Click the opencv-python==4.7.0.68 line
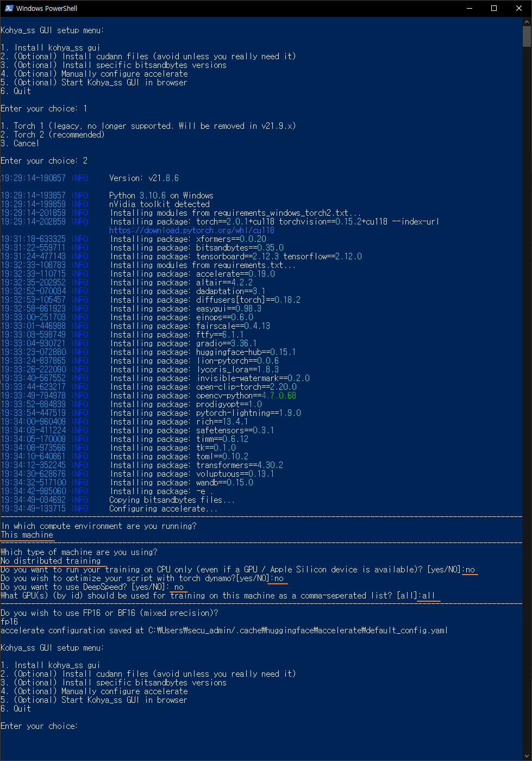 tap(203, 396)
